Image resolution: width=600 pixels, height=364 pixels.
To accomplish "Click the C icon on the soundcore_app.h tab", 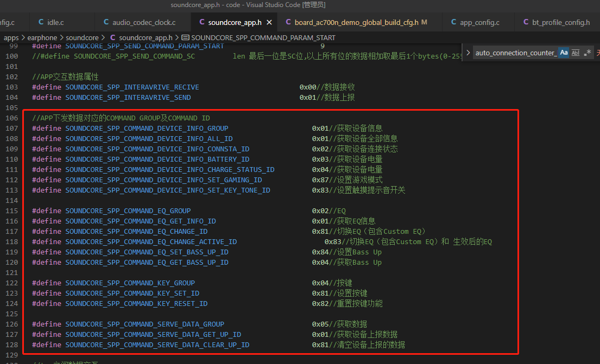I will coord(201,22).
